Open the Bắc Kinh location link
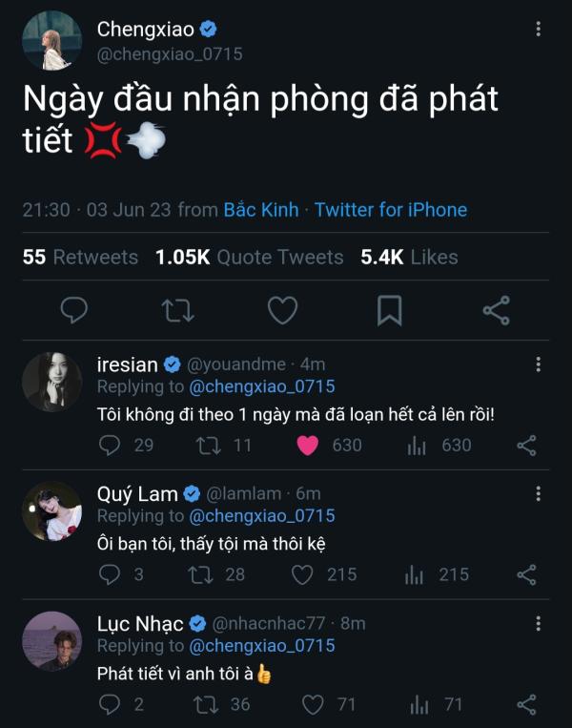This screenshot has width=572, height=728. point(261,210)
